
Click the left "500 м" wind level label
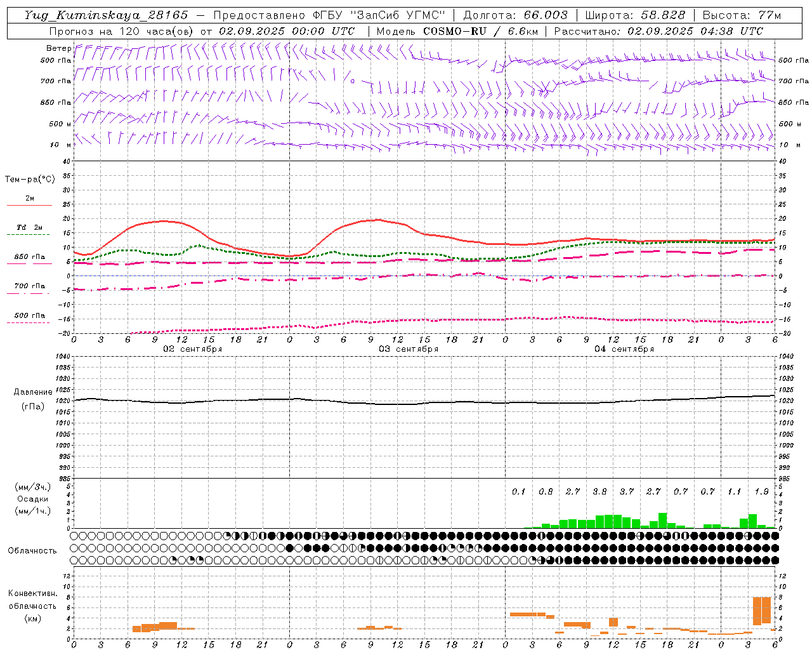[61, 124]
